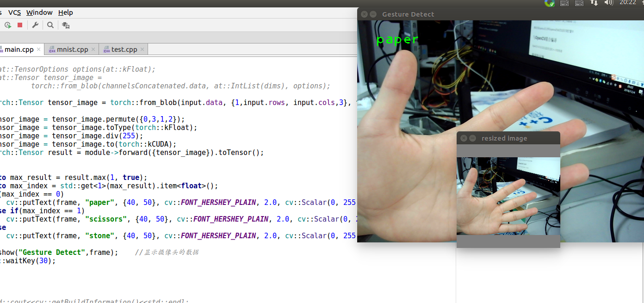Click the "scissors" string in code

point(105,219)
